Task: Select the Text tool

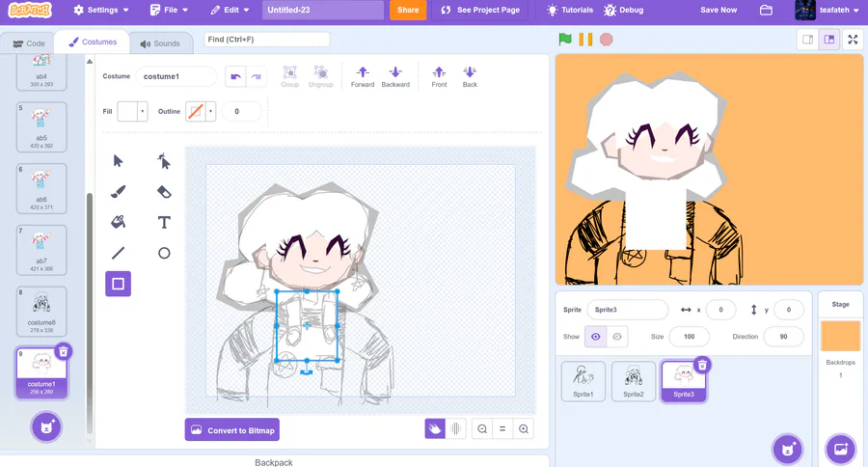Action: [164, 222]
